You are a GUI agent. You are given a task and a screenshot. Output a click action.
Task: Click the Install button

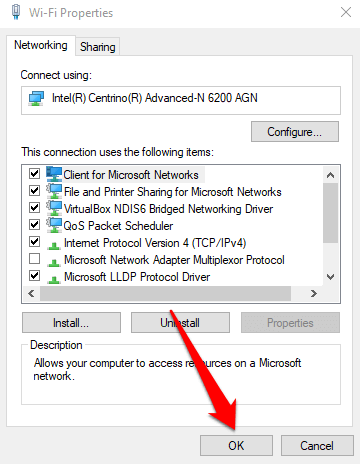[x=71, y=323]
